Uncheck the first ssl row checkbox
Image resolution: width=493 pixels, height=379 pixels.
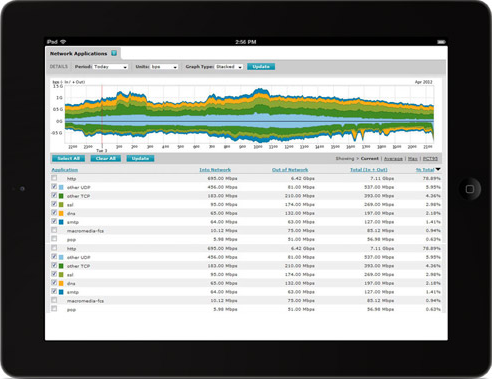tap(54, 204)
